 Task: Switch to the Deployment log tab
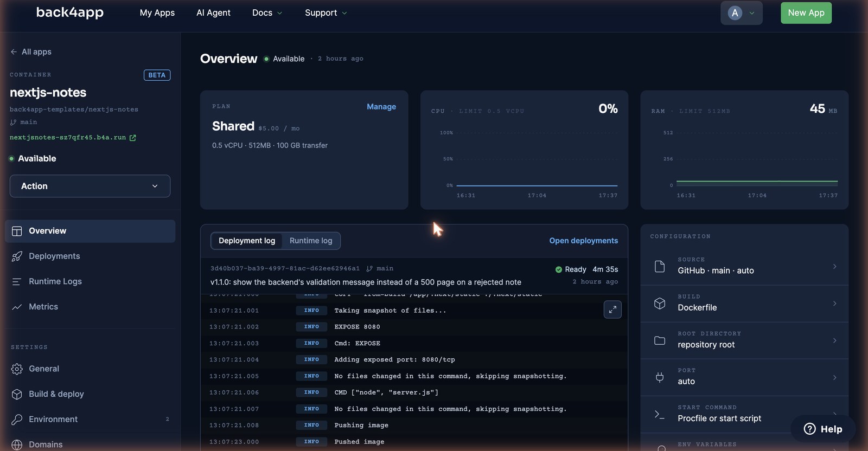click(247, 241)
